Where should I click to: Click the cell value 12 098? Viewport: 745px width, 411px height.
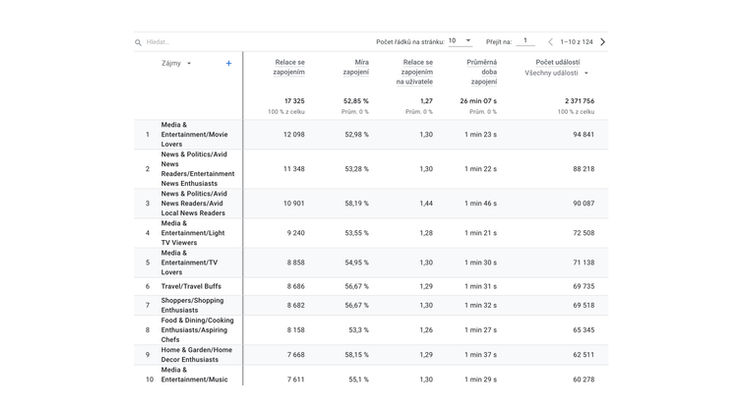point(294,134)
